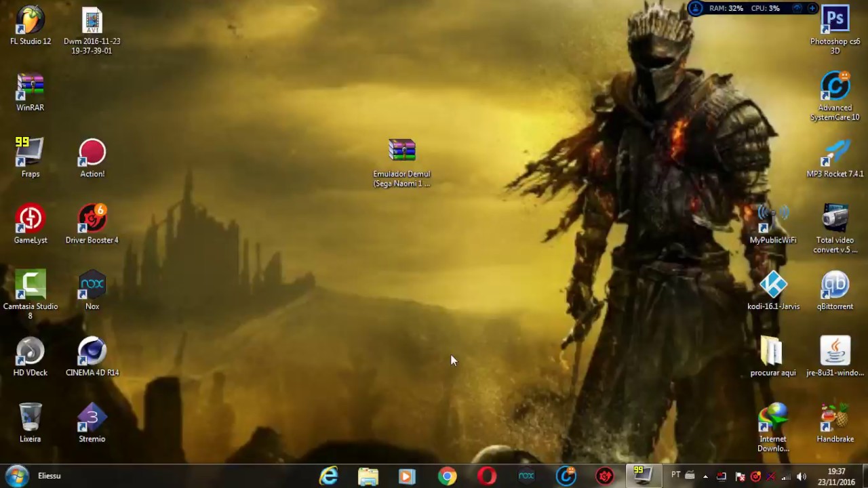
Task: Open the procurar aqui folder
Action: point(773,357)
